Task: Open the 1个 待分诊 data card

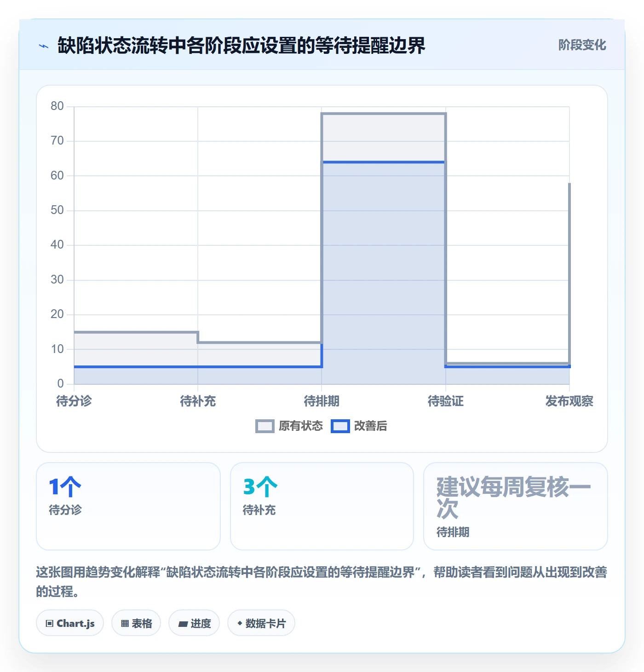Action: [x=128, y=506]
